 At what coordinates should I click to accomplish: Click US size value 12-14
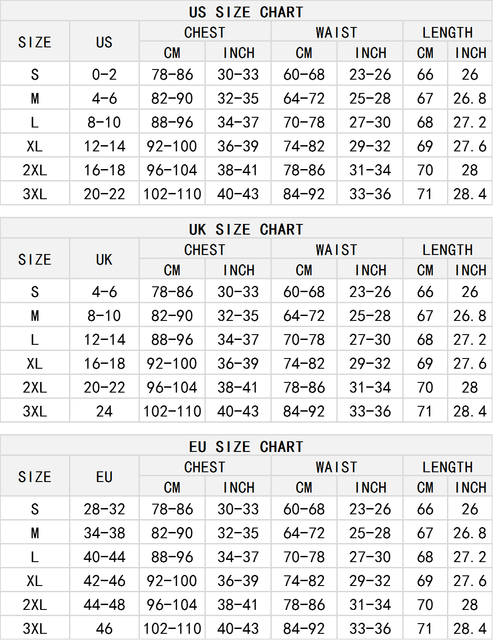tap(104, 146)
